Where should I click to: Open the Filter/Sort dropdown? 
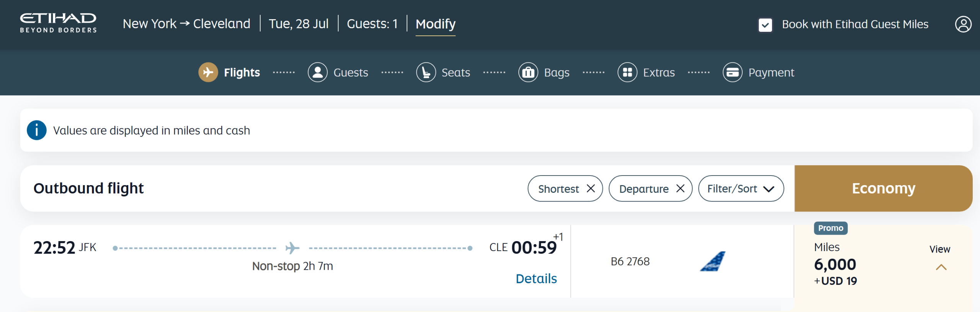(x=741, y=189)
